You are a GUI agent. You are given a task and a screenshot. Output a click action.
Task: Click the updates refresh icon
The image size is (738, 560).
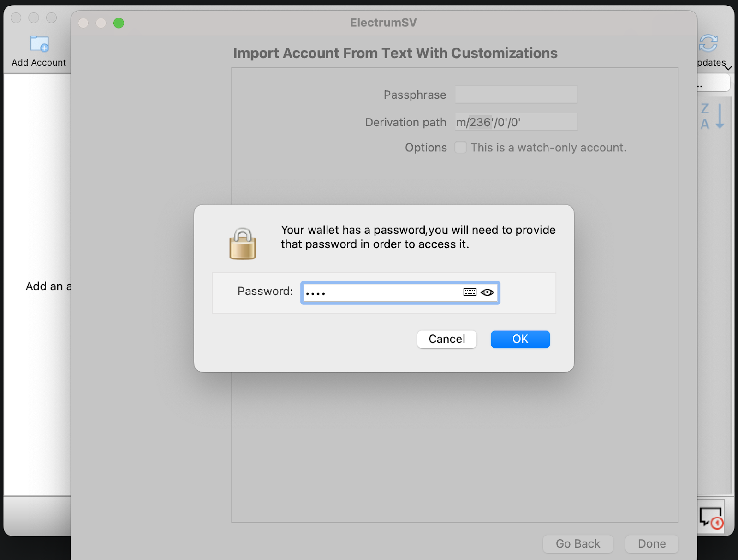(x=708, y=43)
